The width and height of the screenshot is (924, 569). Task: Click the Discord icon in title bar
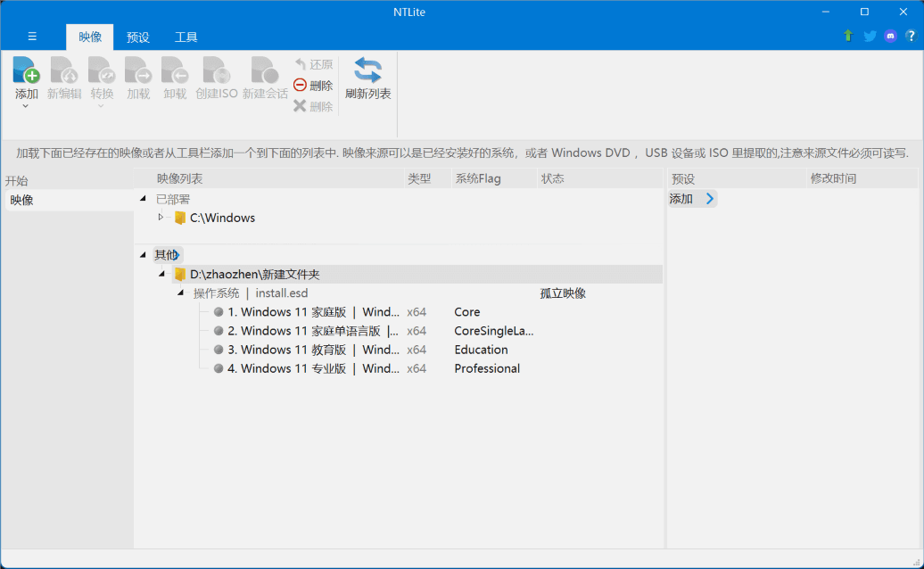[x=890, y=37]
